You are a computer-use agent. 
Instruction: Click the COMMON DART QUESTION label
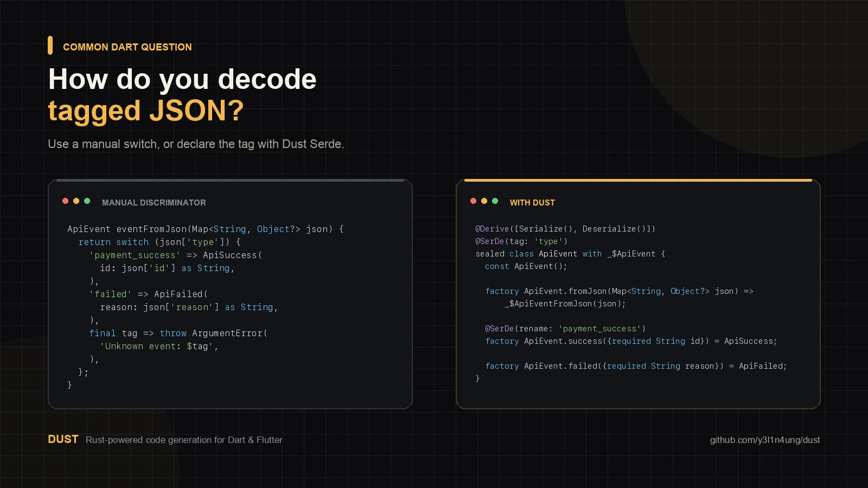[x=127, y=47]
